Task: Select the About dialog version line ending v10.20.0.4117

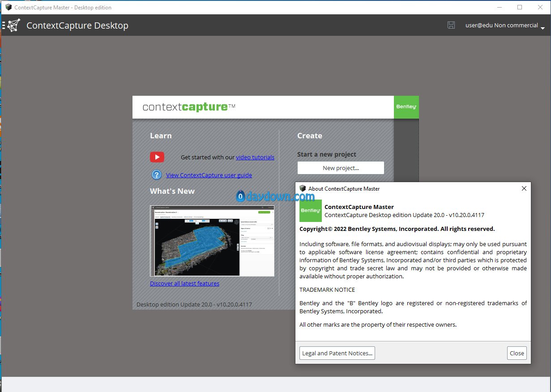Action: (404, 215)
